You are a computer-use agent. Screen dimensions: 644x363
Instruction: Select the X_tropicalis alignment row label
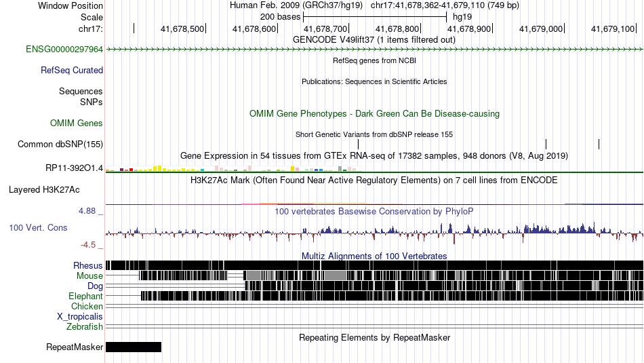pyautogui.click(x=80, y=317)
